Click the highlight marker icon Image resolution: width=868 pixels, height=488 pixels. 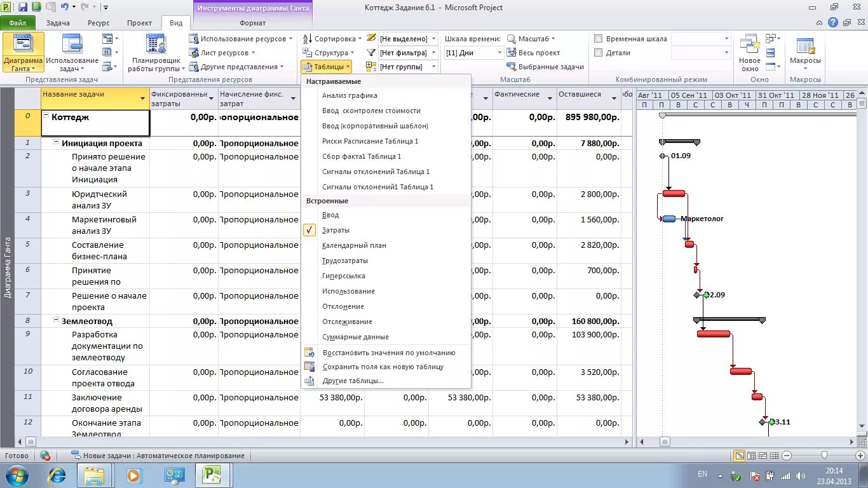point(371,38)
